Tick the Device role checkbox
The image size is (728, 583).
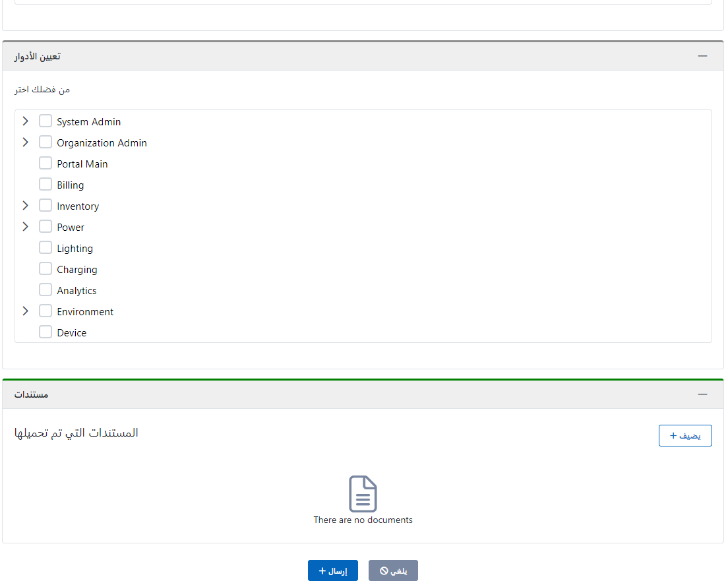point(45,332)
